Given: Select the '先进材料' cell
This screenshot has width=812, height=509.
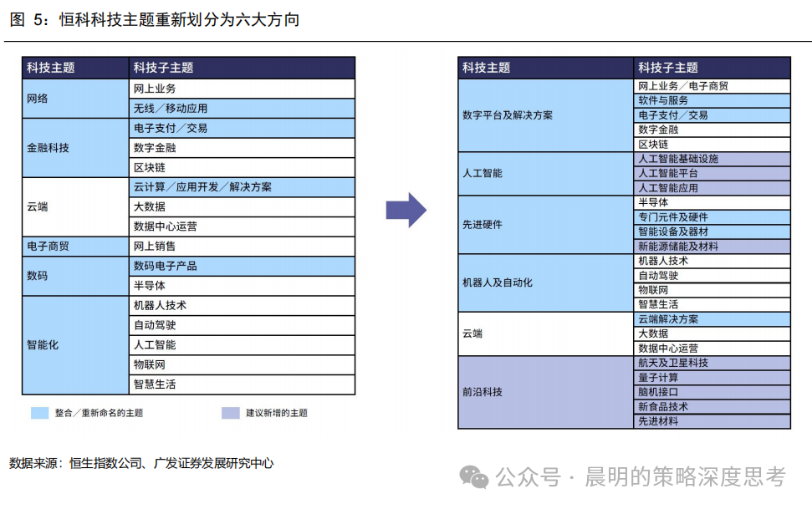Looking at the screenshot, I should point(712,421).
